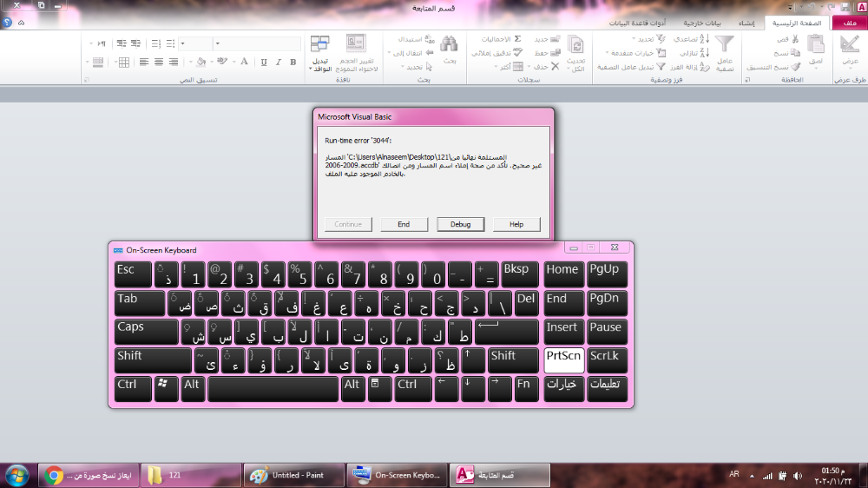Screen dimensions: 868x488
Task: Click New record (جديد) icon
Action: click(555, 39)
